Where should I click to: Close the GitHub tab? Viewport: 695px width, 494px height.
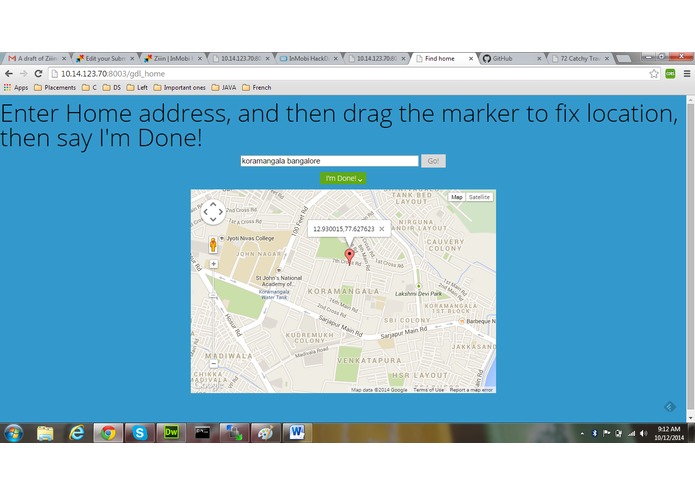coord(539,58)
